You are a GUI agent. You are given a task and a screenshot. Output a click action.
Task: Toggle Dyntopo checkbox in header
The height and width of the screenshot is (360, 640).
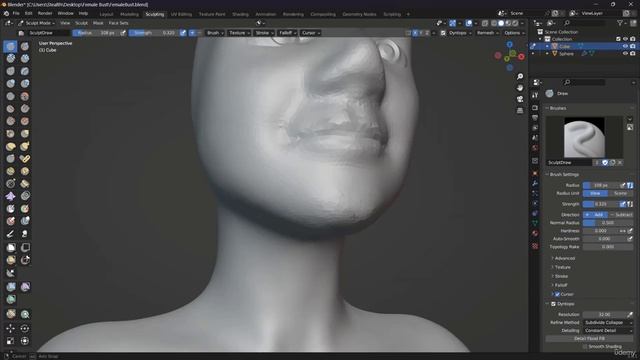pyautogui.click(x=443, y=33)
